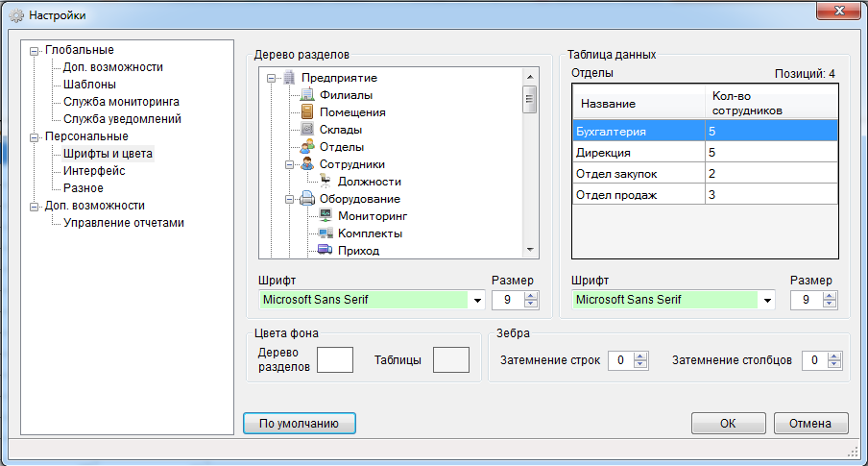The image size is (868, 466).
Task: Select the Дирекция table row
Action: tap(705, 153)
